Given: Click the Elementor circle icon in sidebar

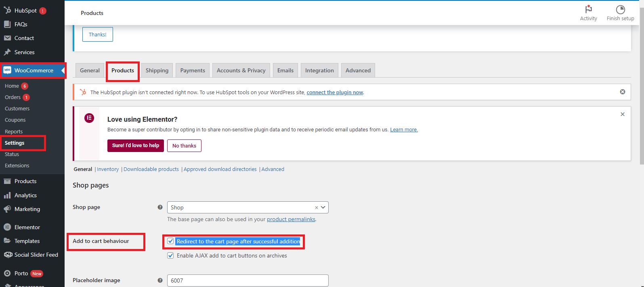Looking at the screenshot, I should point(7,227).
